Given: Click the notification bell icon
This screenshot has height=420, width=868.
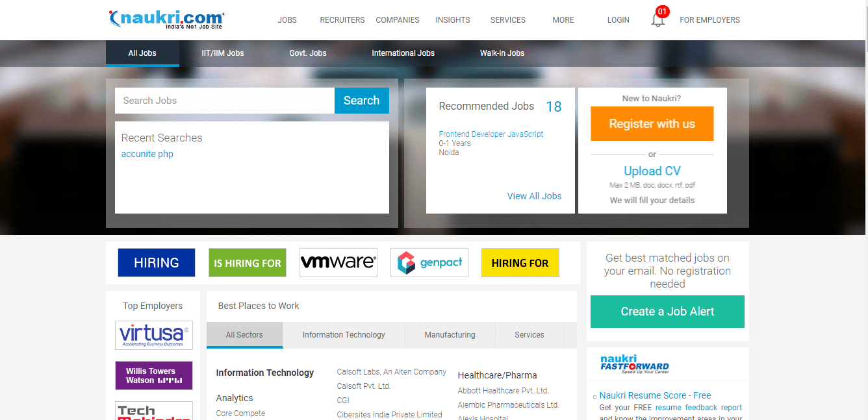Looking at the screenshot, I should [x=657, y=20].
